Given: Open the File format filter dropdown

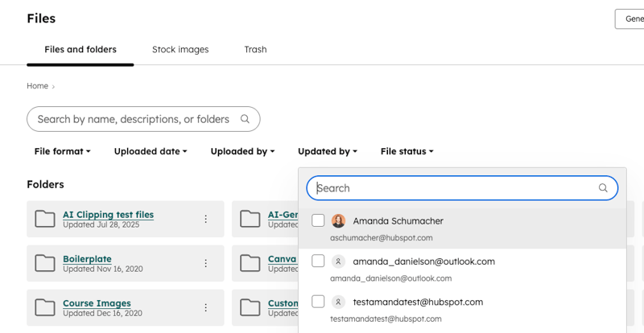Looking at the screenshot, I should [x=63, y=151].
